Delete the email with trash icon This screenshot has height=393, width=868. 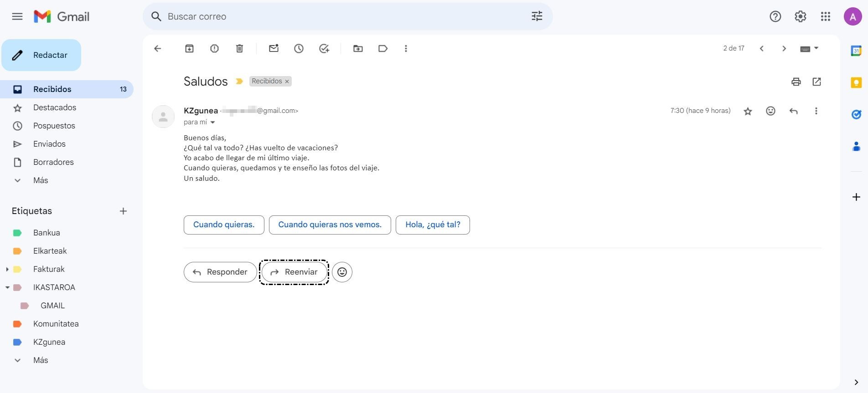[239, 48]
